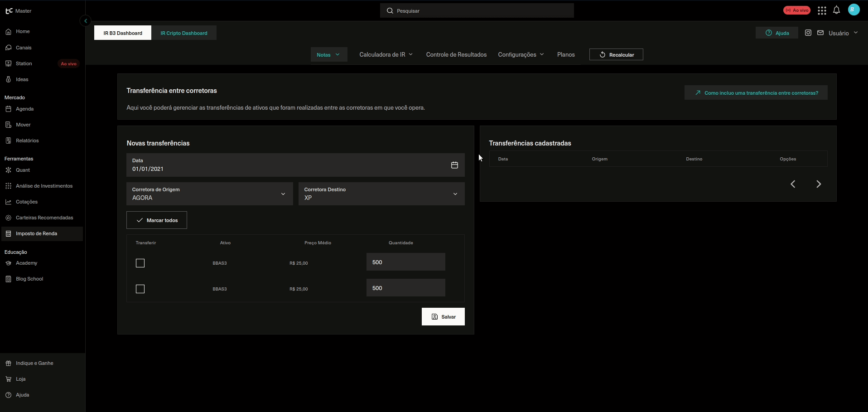868x412 pixels.
Task: Switch to IR B3 Dashboard tab
Action: (123, 33)
